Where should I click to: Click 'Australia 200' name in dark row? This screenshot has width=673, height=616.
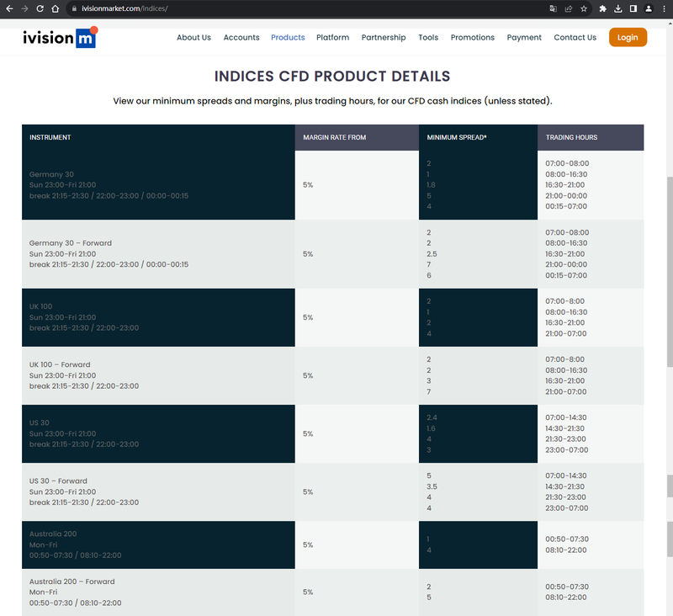coord(53,534)
